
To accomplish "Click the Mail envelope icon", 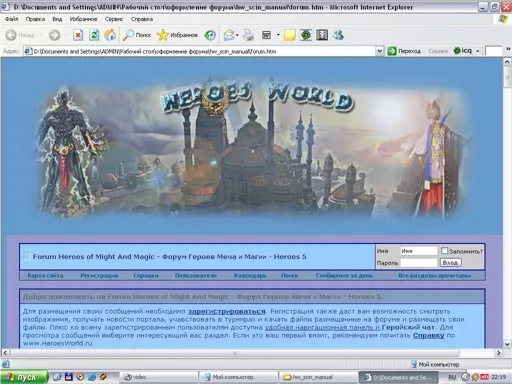I will [229, 35].
